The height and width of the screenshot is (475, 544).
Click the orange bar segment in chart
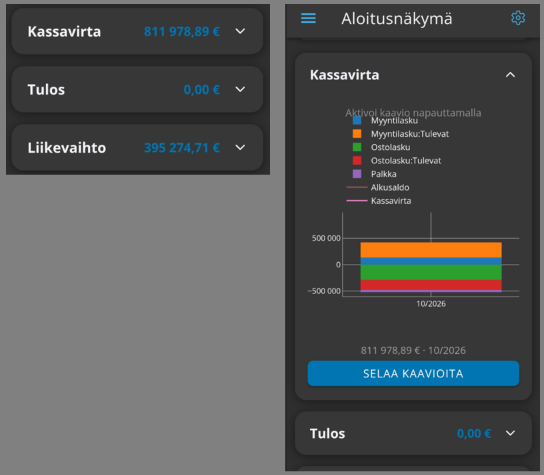coord(431,250)
